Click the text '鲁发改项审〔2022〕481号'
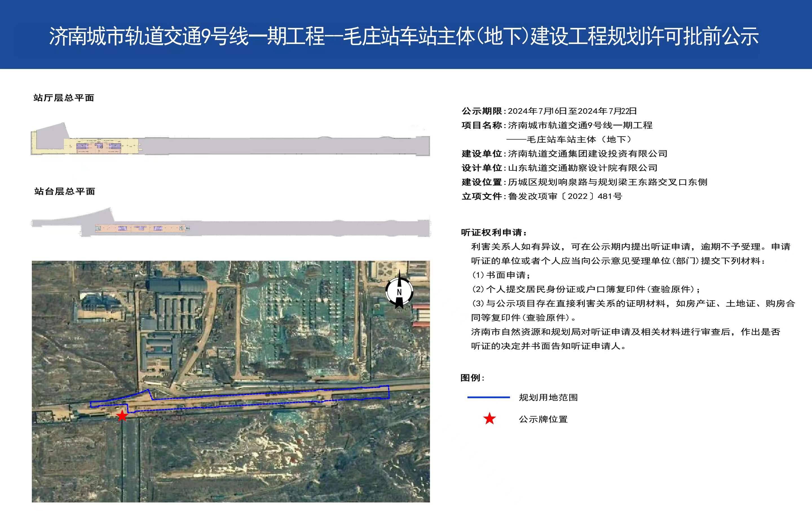 tap(565, 196)
